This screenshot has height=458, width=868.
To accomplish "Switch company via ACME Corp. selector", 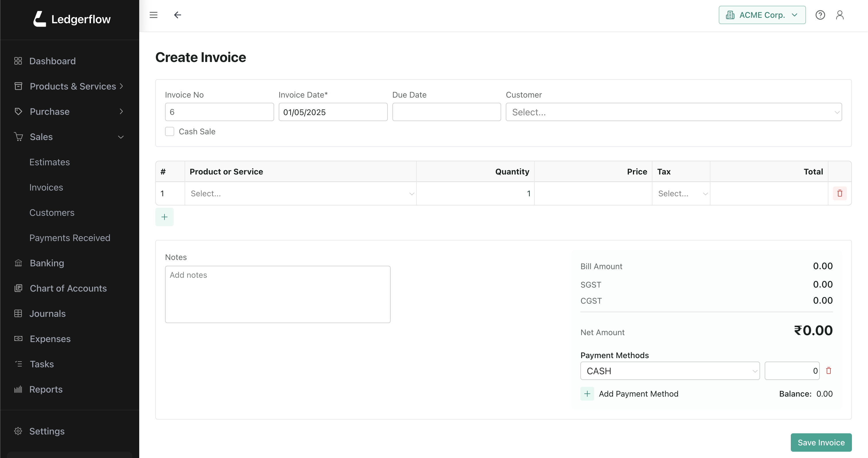I will pyautogui.click(x=762, y=15).
